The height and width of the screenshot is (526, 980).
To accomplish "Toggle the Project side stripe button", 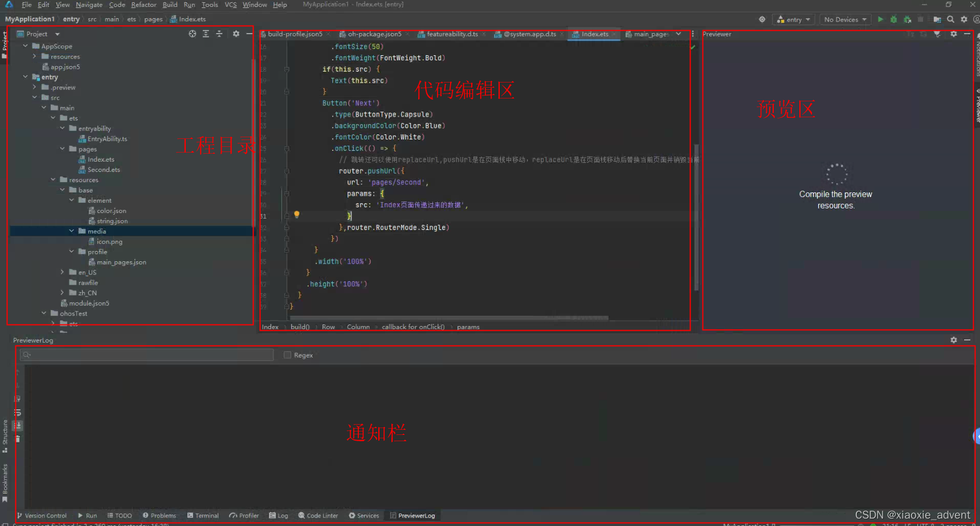I will click(x=5, y=44).
